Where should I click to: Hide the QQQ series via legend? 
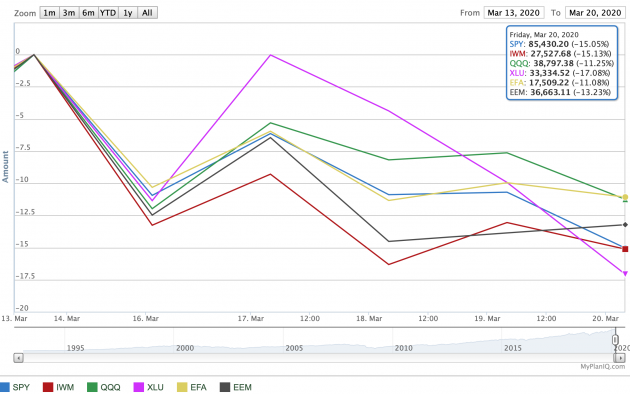click(104, 387)
